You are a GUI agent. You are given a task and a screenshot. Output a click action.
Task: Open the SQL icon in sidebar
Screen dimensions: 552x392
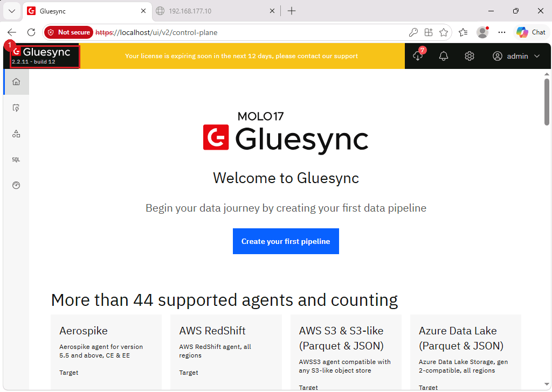(16, 159)
